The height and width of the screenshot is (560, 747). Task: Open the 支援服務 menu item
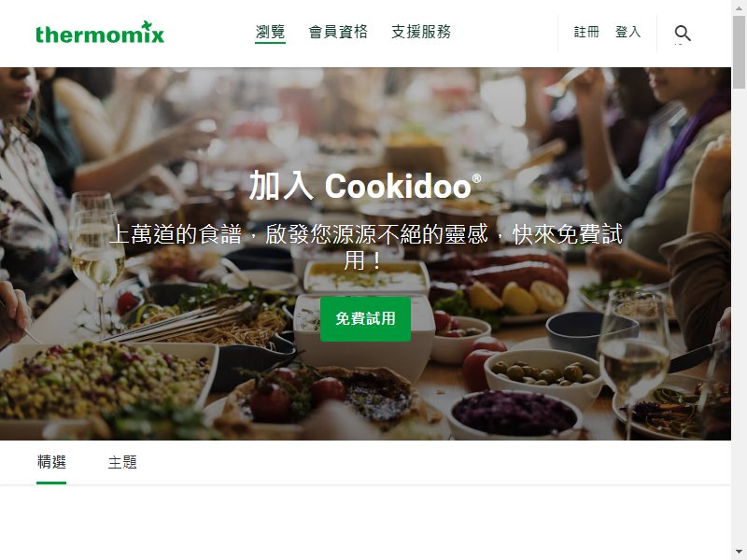coord(421,32)
